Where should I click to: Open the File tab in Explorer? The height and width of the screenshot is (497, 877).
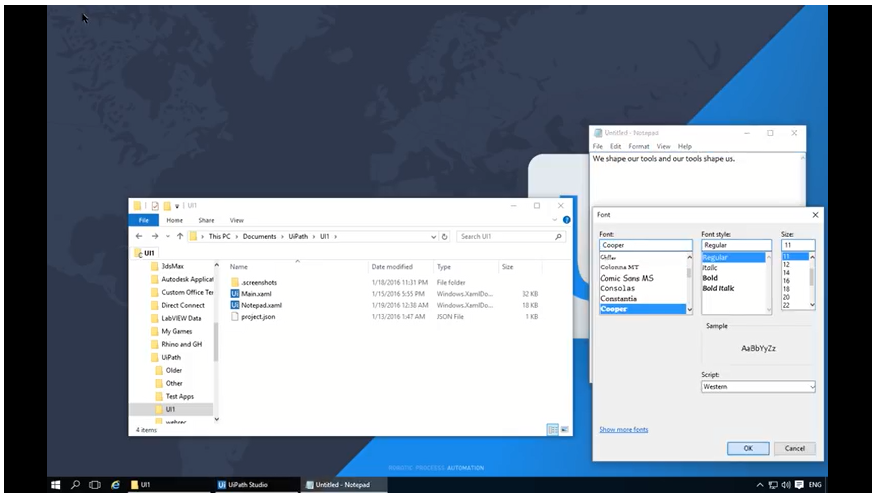[144, 220]
